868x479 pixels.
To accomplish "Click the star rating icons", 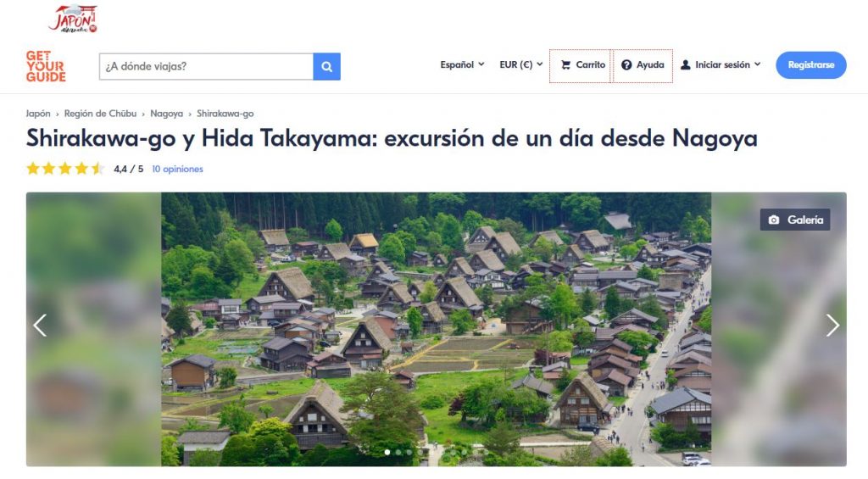I will [65, 169].
